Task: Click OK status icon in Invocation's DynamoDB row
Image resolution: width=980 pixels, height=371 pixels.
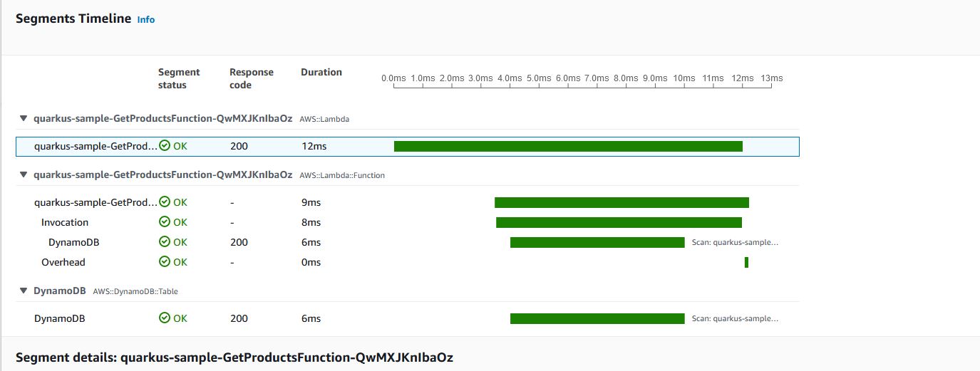Action: click(x=165, y=242)
